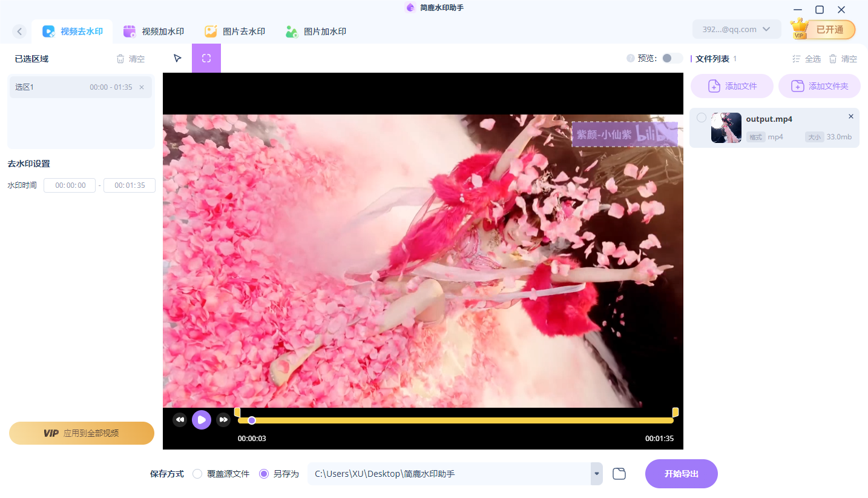
Task: Fast forward the video
Action: (223, 420)
